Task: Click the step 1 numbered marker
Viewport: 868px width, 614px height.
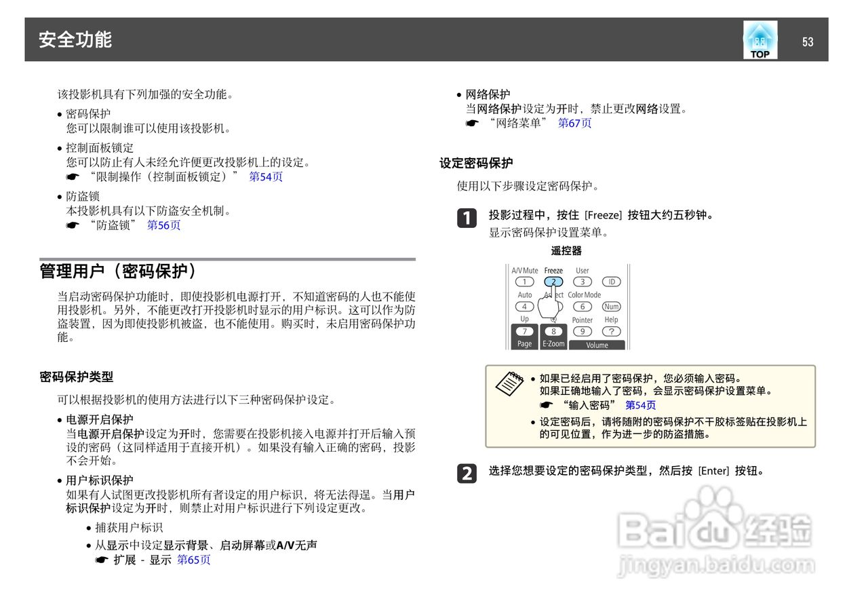Action: coord(467,218)
